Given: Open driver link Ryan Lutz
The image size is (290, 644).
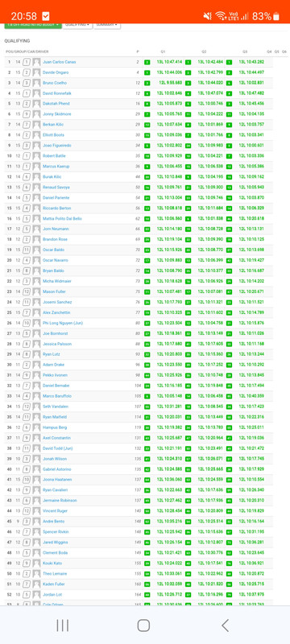Looking at the screenshot, I should [52, 354].
